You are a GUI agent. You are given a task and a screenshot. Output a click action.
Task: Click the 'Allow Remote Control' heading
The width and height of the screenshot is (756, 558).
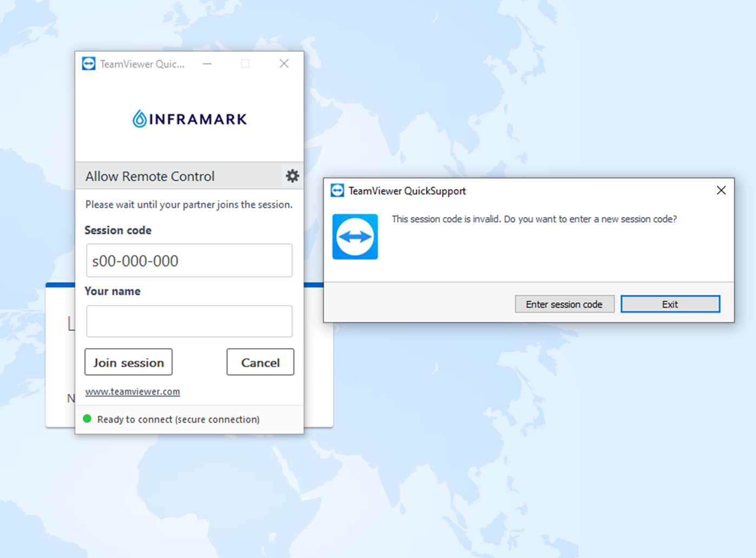[150, 176]
